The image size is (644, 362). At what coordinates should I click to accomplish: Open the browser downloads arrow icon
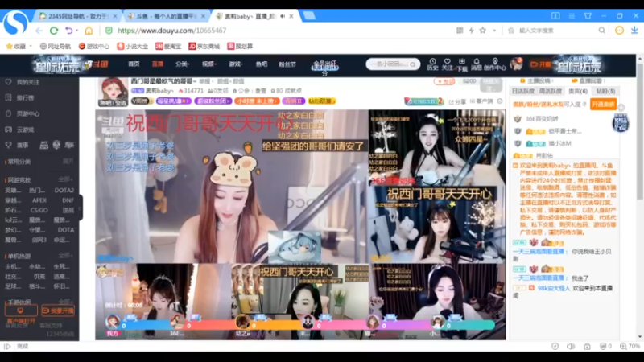(634, 31)
